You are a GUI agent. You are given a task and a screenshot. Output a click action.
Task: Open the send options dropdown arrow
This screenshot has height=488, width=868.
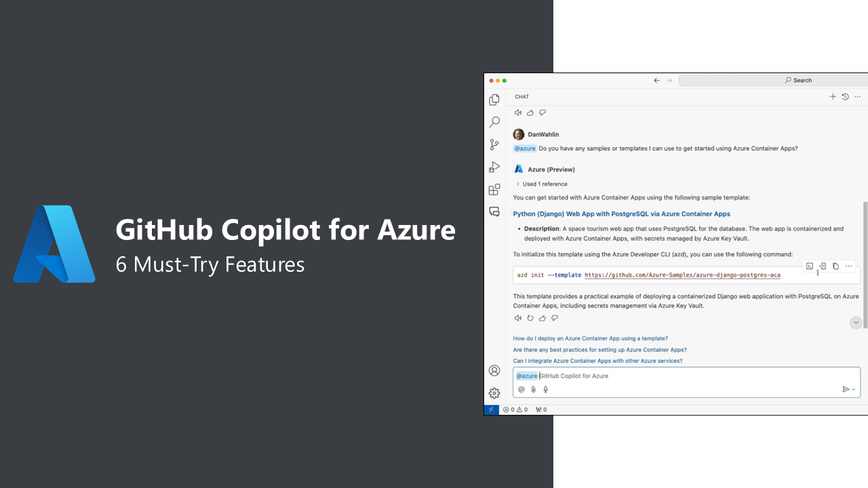point(853,390)
